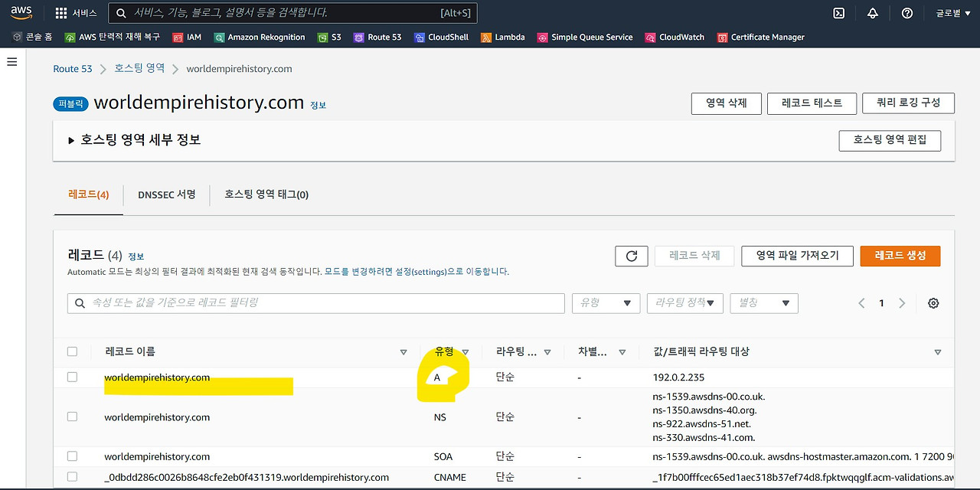This screenshot has width=980, height=490.
Task: Open the 유형 record type filter dropdown
Action: tap(606, 302)
